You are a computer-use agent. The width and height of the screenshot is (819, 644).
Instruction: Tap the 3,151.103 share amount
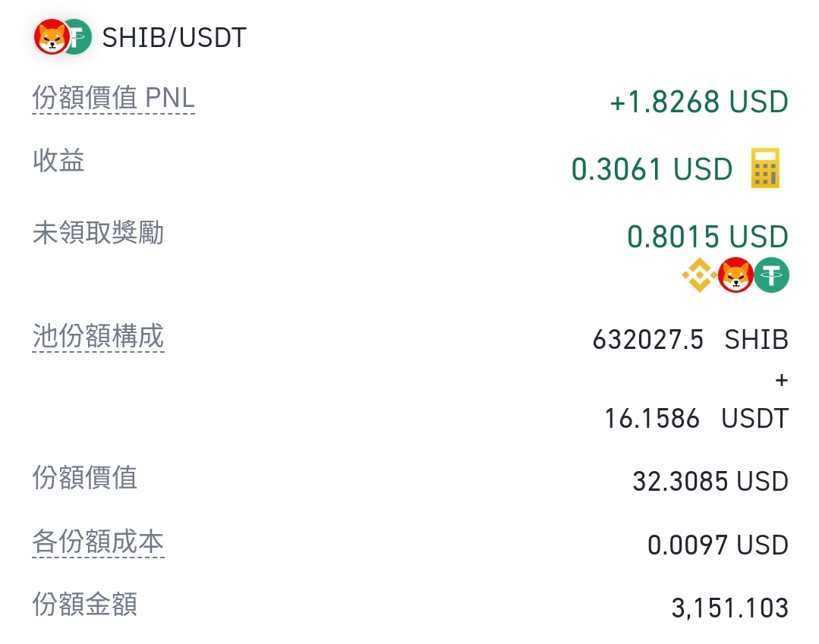729,608
